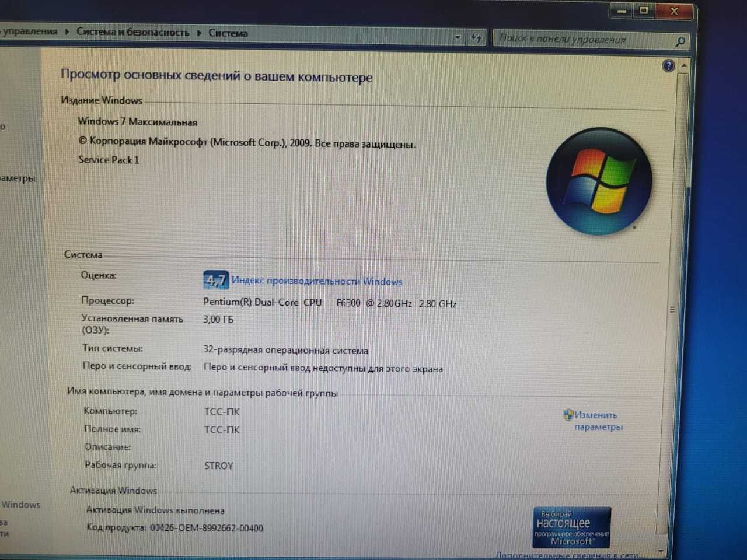Click the computer name ТСС-ПК next to Компьютер
Image resolution: width=747 pixels, height=560 pixels.
pyautogui.click(x=222, y=412)
